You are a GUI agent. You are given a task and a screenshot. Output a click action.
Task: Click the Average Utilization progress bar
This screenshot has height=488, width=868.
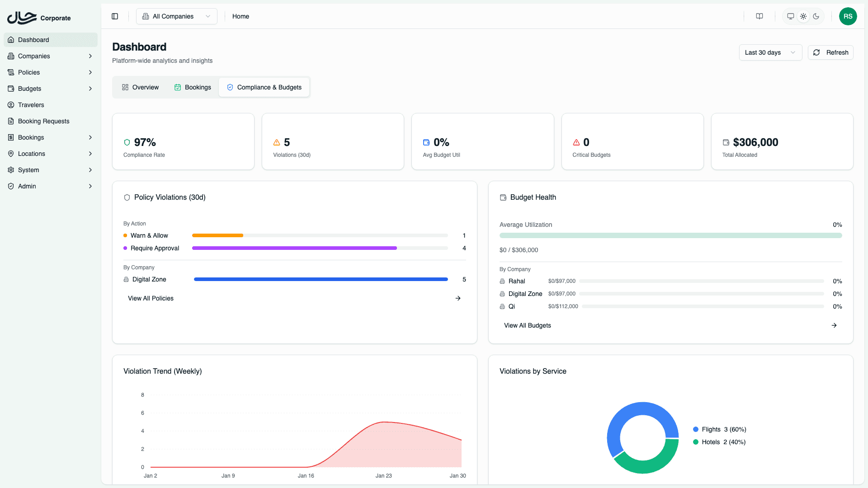click(670, 235)
